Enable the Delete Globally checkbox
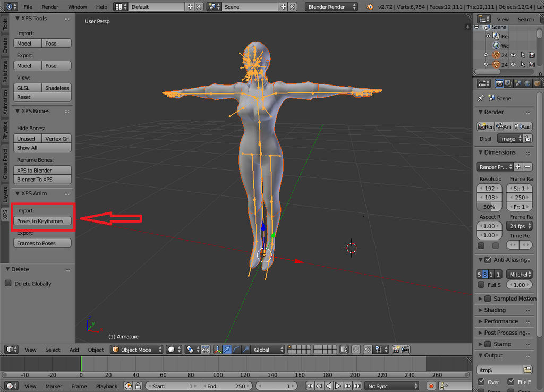Screen dimensions: 544x392 pyautogui.click(x=8, y=283)
